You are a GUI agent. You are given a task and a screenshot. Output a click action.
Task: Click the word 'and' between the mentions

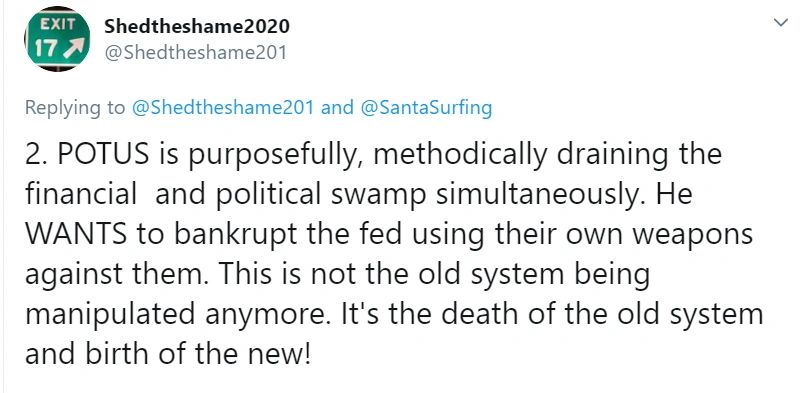(x=338, y=108)
